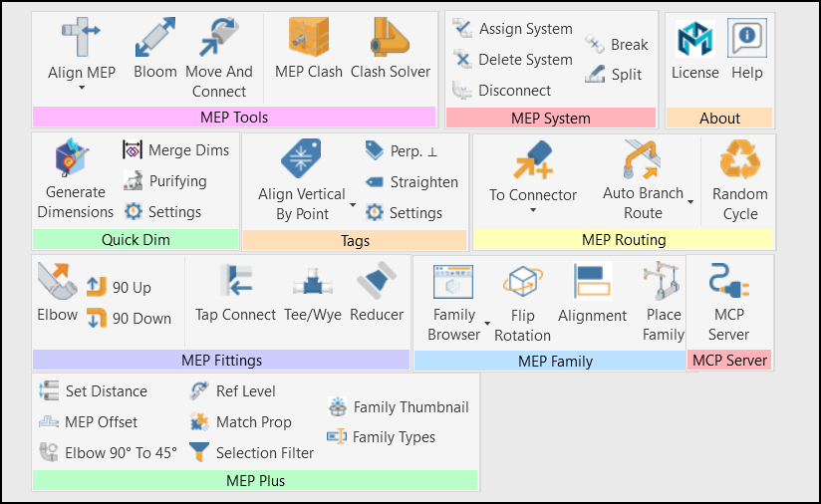Open the Align MEP dropdown arrow
The height and width of the screenshot is (504, 821).
click(82, 88)
